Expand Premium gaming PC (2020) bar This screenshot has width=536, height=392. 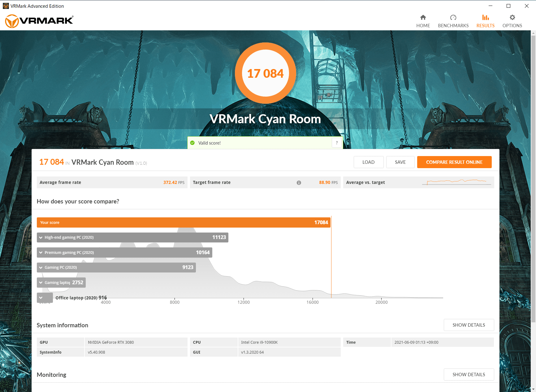[x=124, y=253]
